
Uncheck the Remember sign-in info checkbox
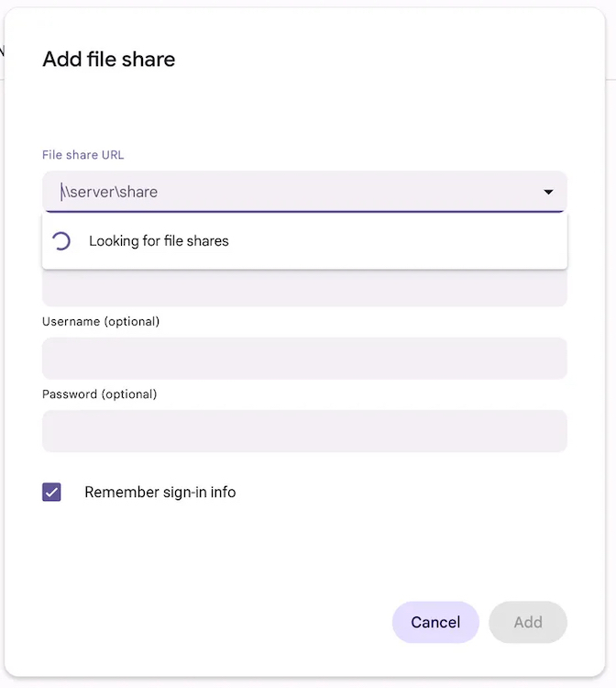point(52,493)
